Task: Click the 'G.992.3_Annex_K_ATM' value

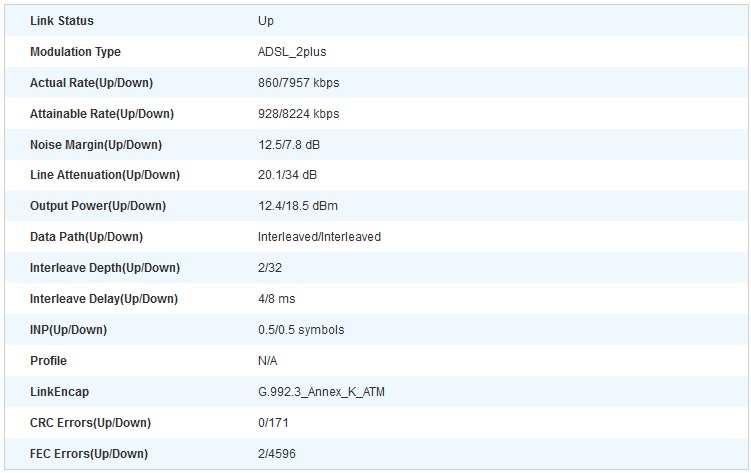Action: click(321, 392)
